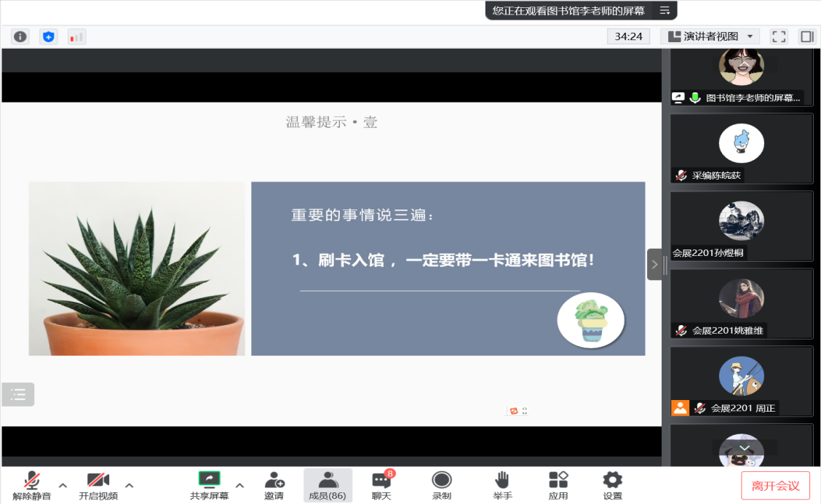Open the 成员(86) participants panel
The image size is (821, 504).
(x=328, y=485)
